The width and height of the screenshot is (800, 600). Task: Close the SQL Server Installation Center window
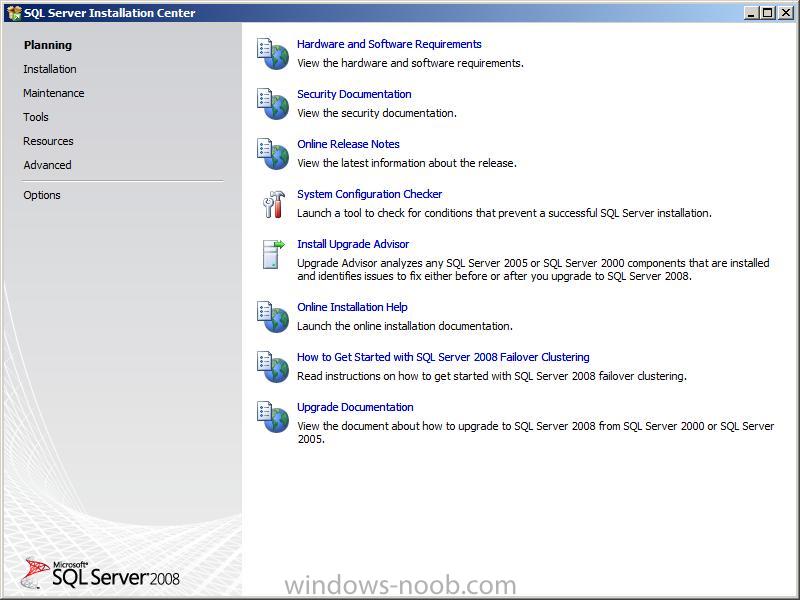[x=786, y=13]
